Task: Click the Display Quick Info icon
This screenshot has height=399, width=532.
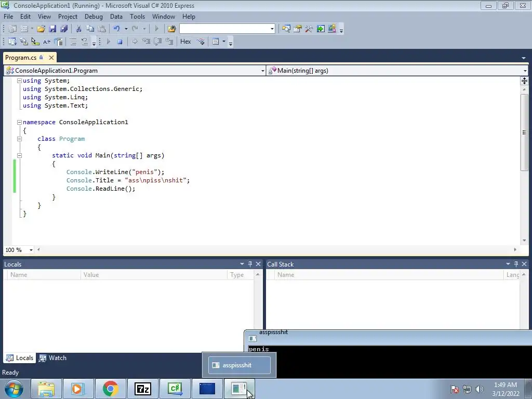Action: [x=35, y=42]
